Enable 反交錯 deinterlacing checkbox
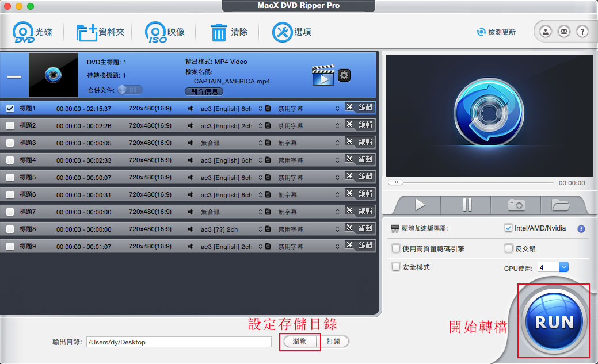Viewport: 598px width, 364px height. [508, 248]
